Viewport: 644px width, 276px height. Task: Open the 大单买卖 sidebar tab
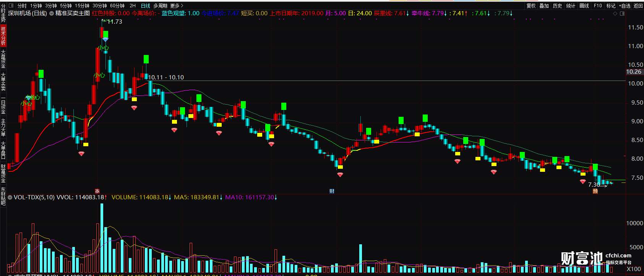(3, 82)
